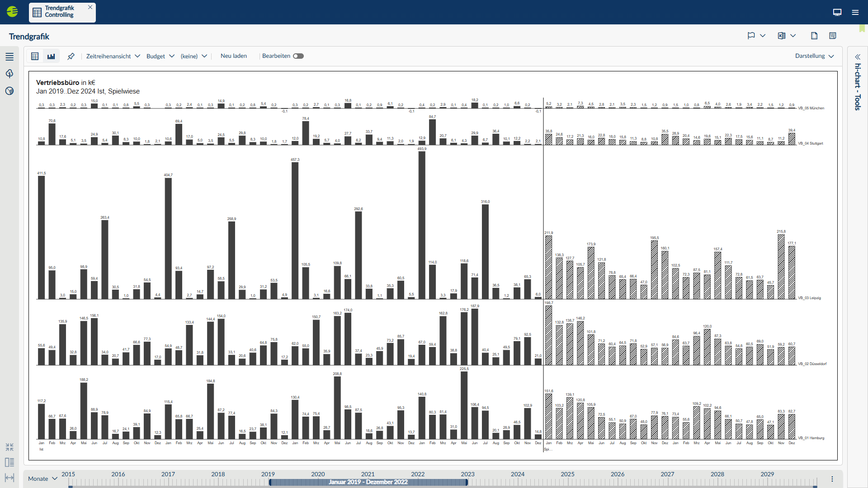Select the bar chart view icon
The height and width of the screenshot is (488, 868).
pos(51,56)
